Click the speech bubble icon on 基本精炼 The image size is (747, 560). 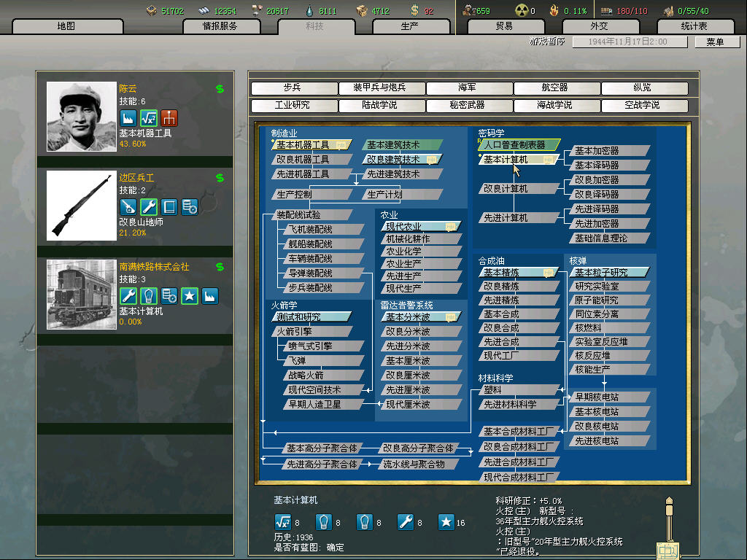[547, 273]
